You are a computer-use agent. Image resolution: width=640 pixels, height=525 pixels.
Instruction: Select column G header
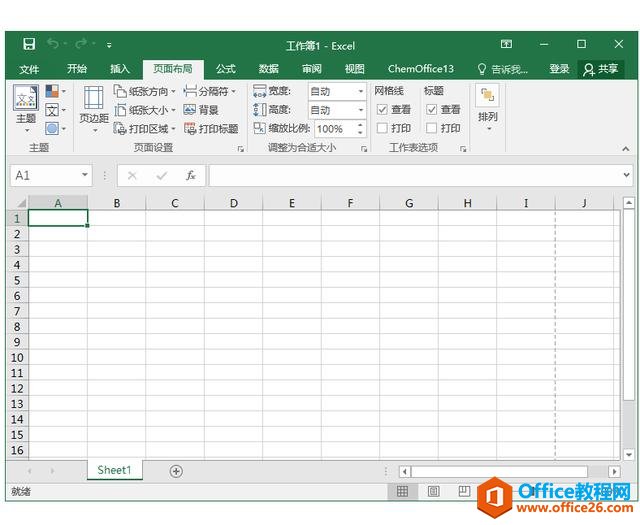click(x=409, y=203)
